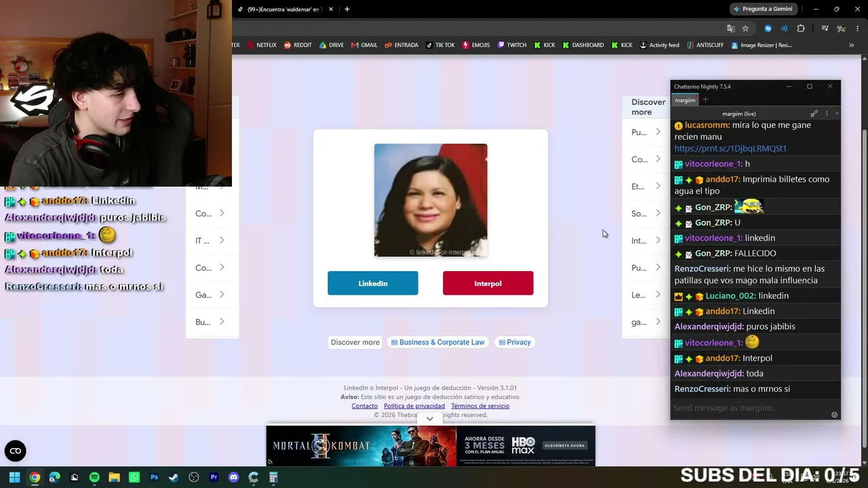Screen dimensions: 868x488
Task: Open the three-dot split menu in Chatterino
Action: tap(827, 113)
